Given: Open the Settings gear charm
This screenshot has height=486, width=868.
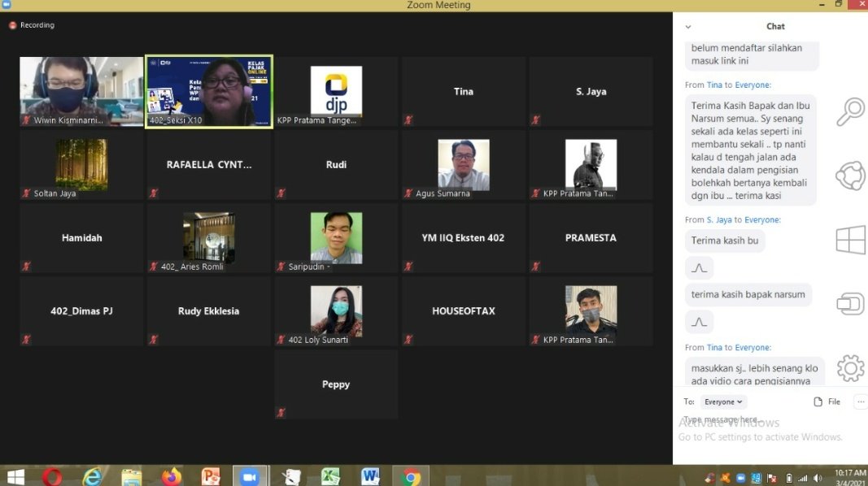Looking at the screenshot, I should pos(850,368).
